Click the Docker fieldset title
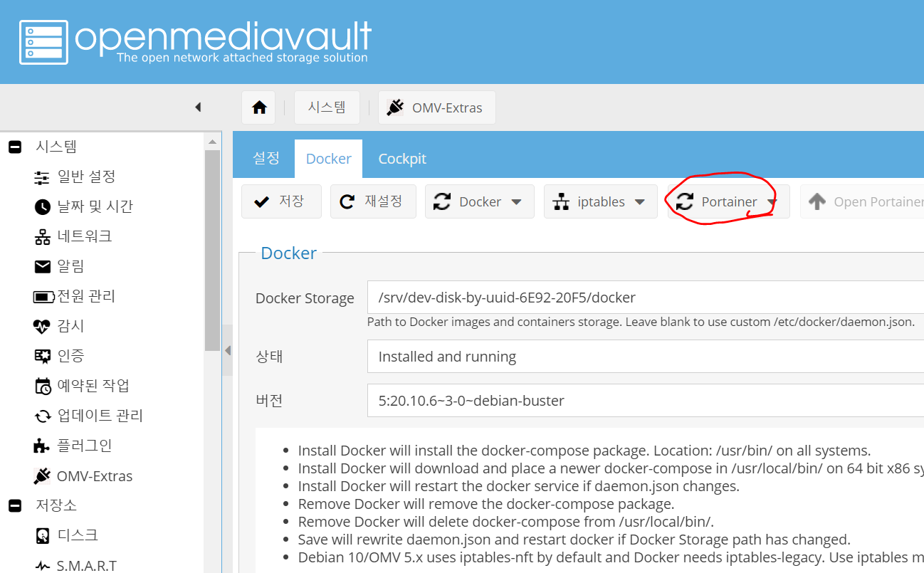This screenshot has height=573, width=924. click(289, 253)
